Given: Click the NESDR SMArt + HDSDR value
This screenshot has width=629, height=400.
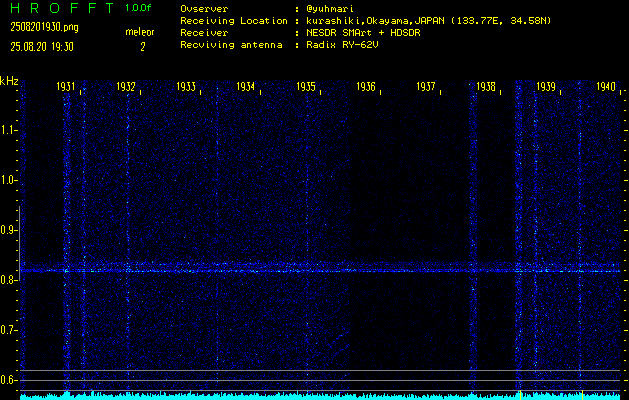Looking at the screenshot, I should click(x=363, y=33).
